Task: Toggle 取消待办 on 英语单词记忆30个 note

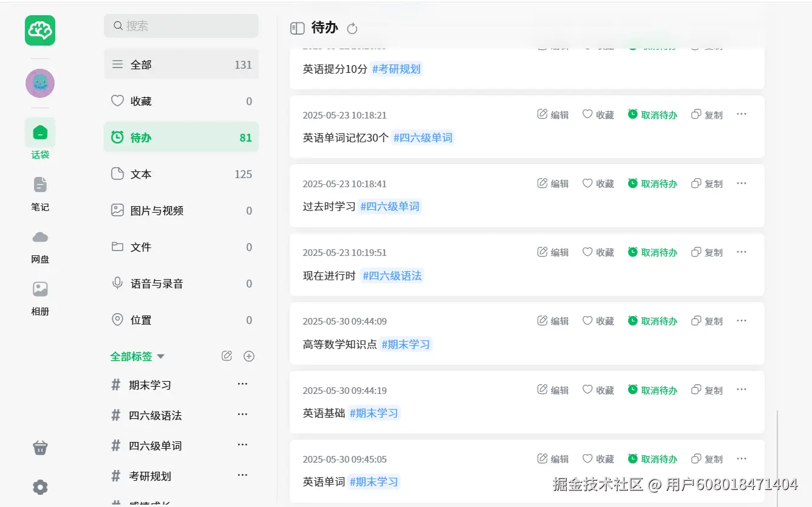Action: click(x=652, y=115)
